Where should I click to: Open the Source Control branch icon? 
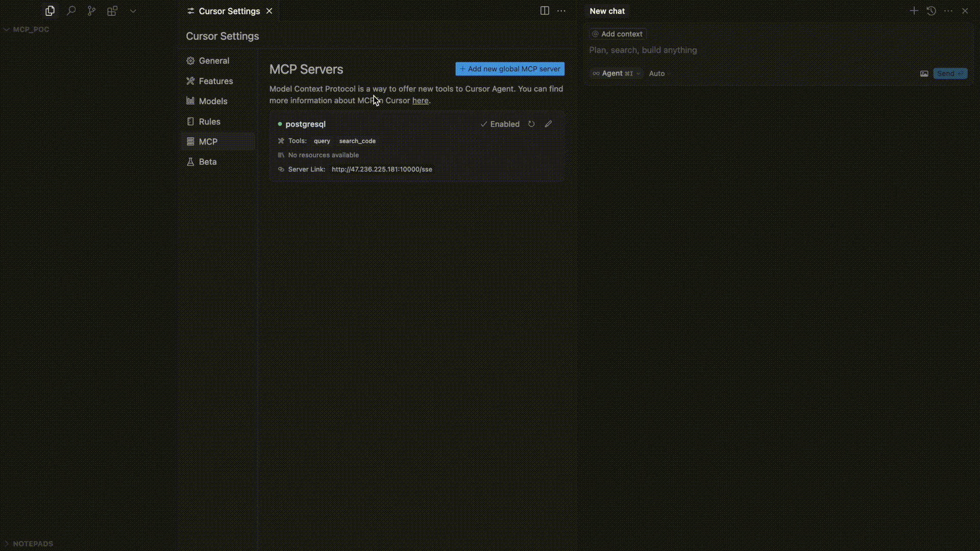[91, 11]
